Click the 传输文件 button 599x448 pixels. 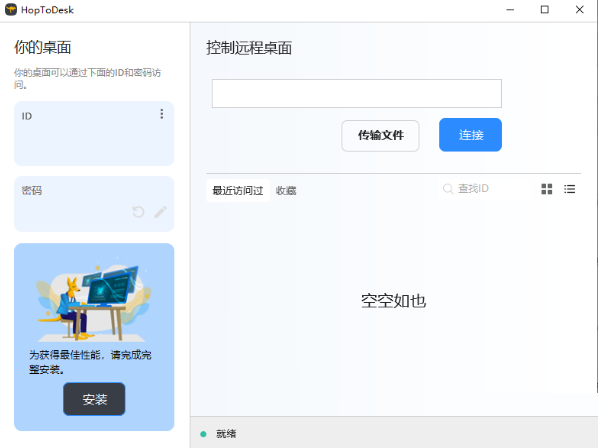(380, 136)
